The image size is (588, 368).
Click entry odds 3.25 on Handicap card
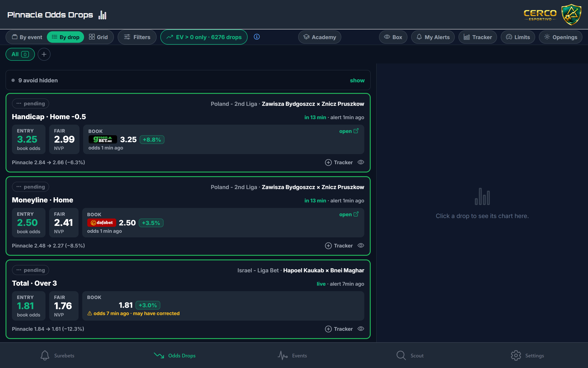[29, 139]
